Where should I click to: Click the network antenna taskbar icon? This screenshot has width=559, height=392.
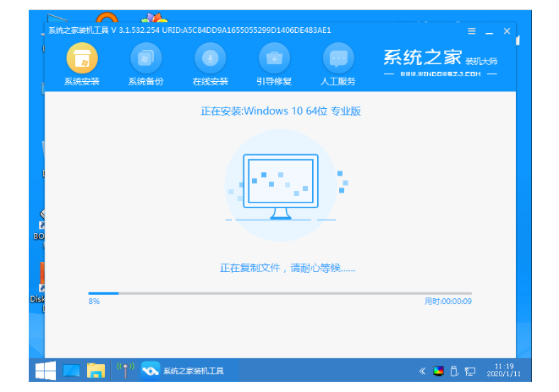125,370
